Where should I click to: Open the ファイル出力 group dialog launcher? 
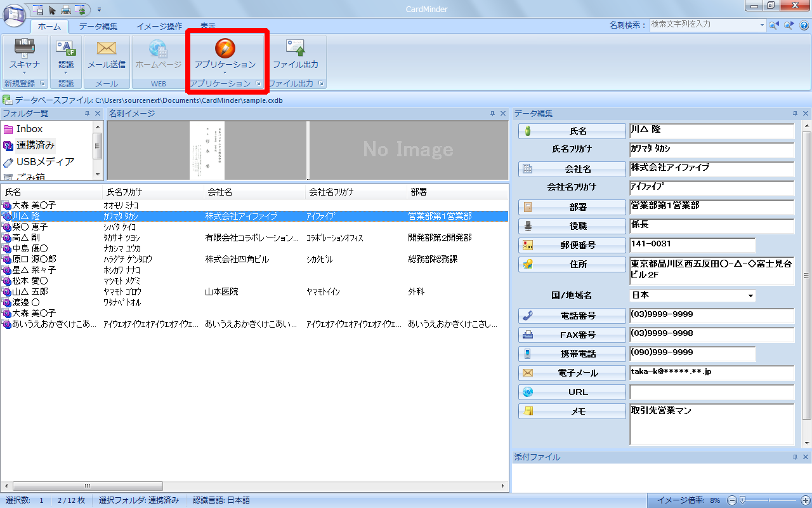coord(321,84)
